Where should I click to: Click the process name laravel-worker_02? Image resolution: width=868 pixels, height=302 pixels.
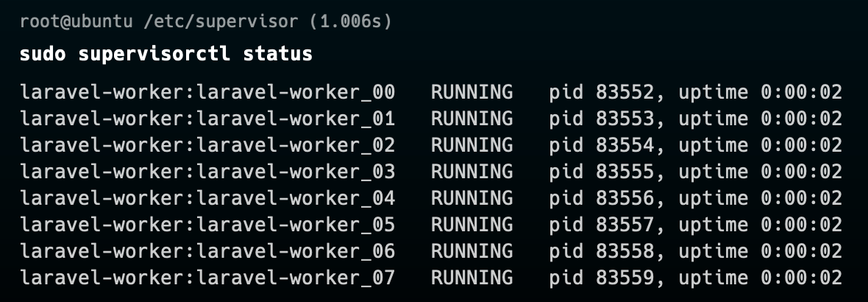tap(296, 145)
